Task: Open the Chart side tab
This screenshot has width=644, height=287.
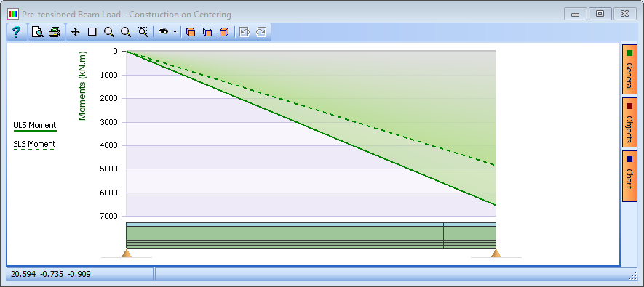Action: tap(629, 177)
